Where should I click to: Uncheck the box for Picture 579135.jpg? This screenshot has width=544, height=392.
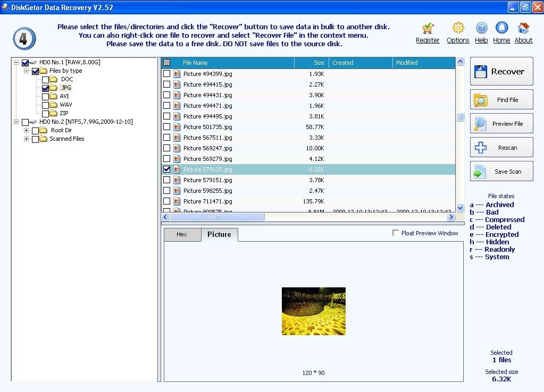click(x=167, y=169)
